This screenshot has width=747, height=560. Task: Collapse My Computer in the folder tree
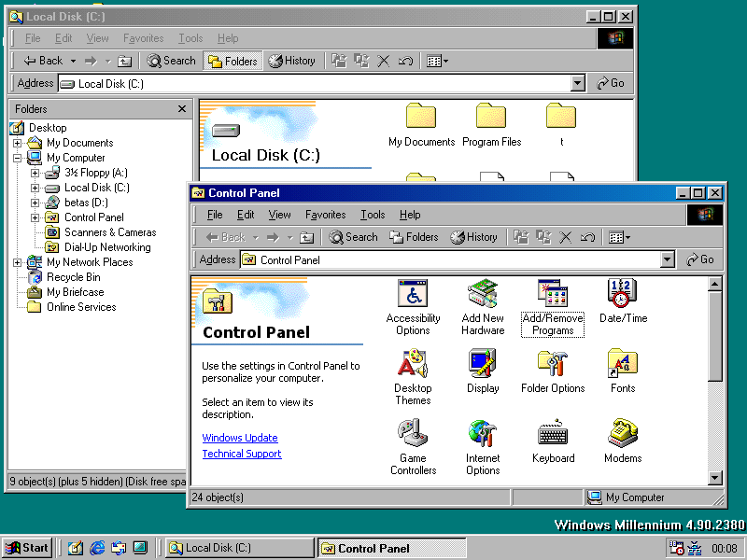pyautogui.click(x=17, y=158)
